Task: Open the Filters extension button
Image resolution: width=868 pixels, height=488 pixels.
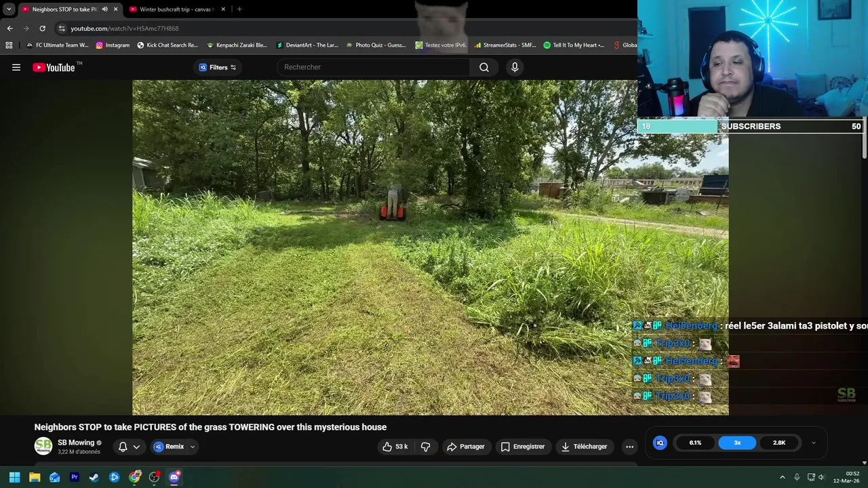Action: click(x=218, y=67)
